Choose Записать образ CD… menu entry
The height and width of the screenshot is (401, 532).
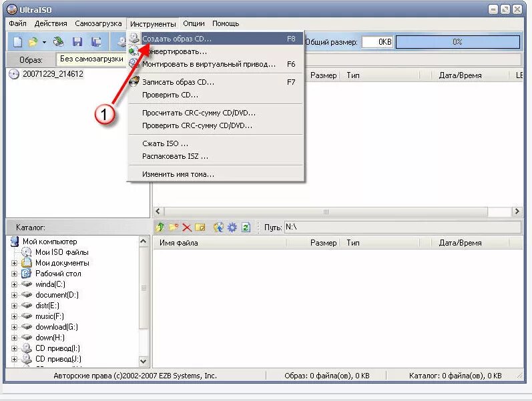tap(216, 82)
